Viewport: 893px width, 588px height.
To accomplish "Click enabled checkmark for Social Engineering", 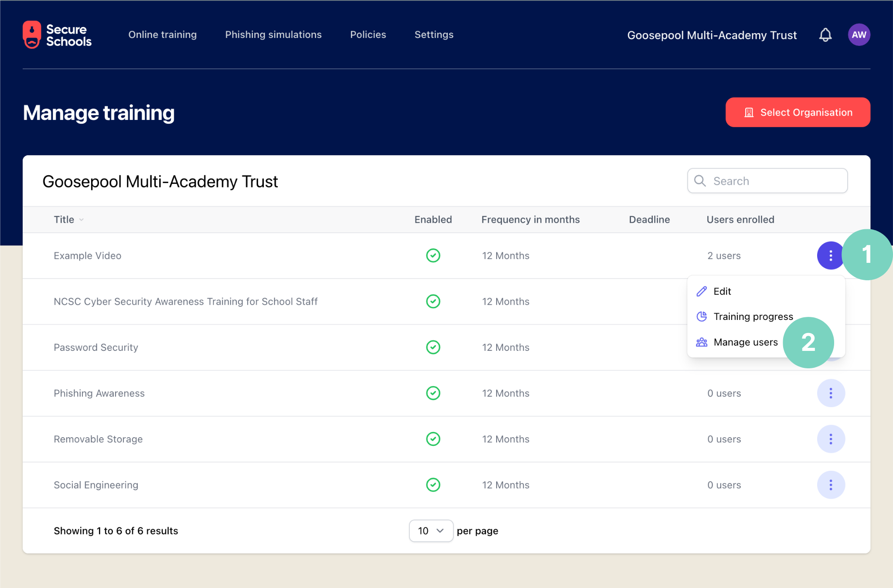I will 433,485.
